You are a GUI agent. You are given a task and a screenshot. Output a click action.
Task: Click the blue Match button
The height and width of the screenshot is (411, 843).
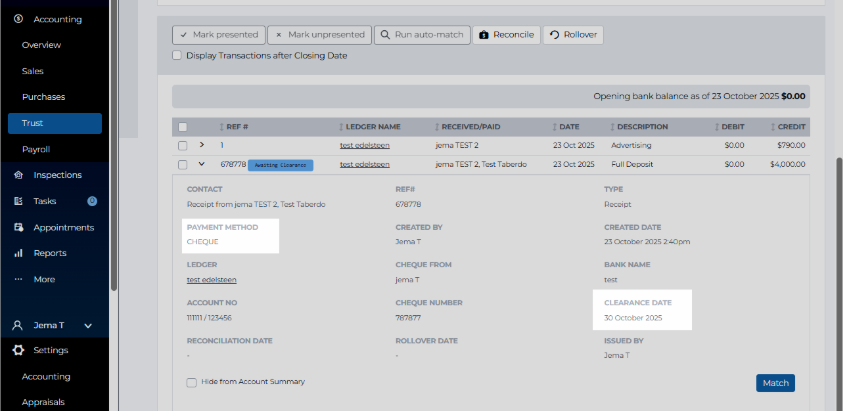point(775,383)
